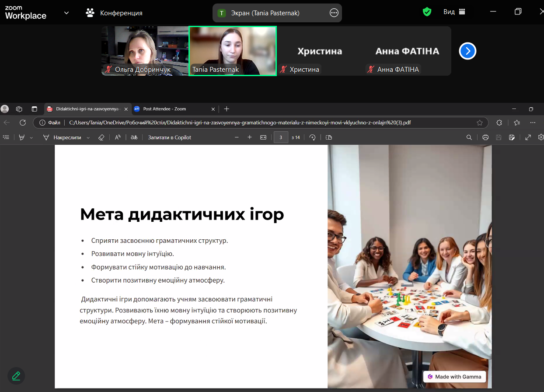Click the text Створити позитивну емоційну атмосферу.
The width and height of the screenshot is (544, 392).
(x=158, y=280)
